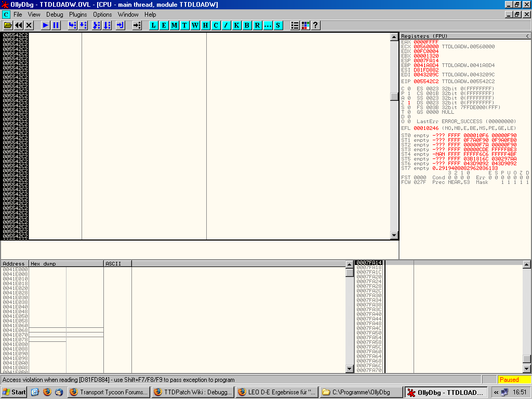
Task: Toggle the Z flag value
Action: coord(409,103)
